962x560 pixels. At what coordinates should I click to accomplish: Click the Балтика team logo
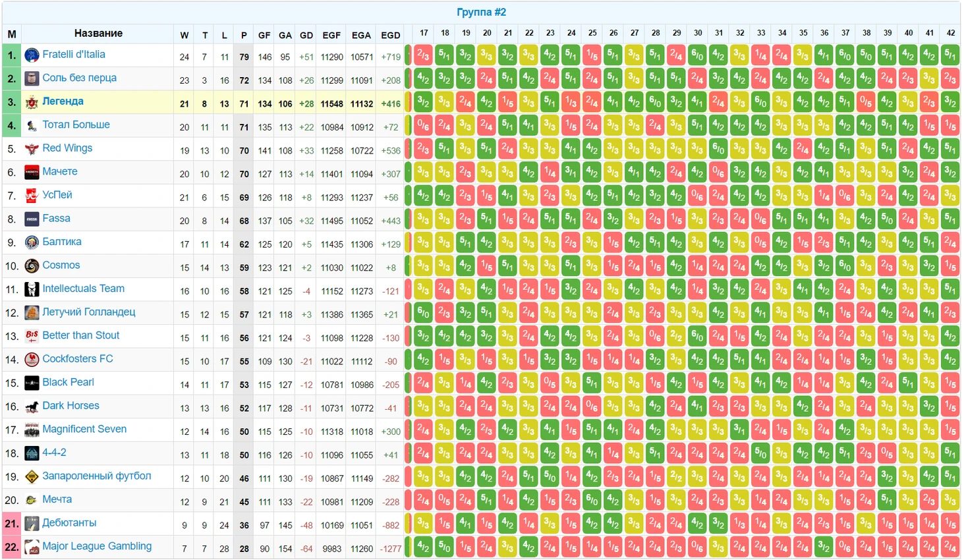pos(32,242)
